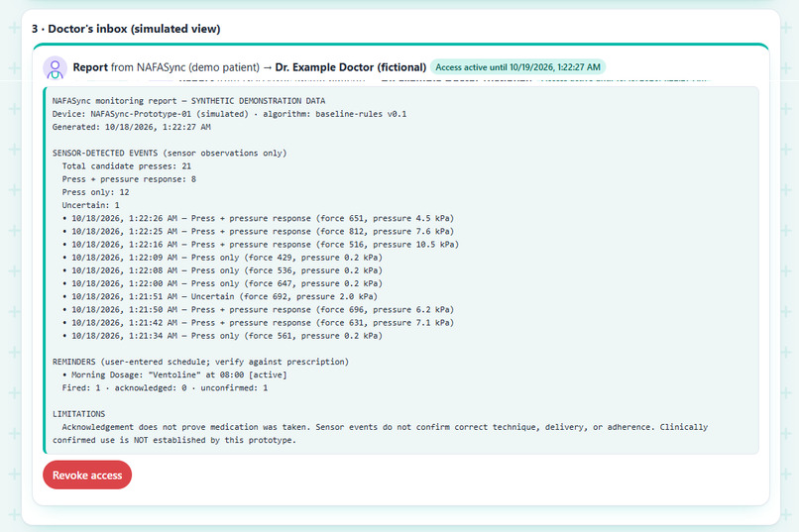Select the 'Access active until 10/19/2026' badge
Screen dimensions: 799x532
pyautogui.click(x=517, y=67)
